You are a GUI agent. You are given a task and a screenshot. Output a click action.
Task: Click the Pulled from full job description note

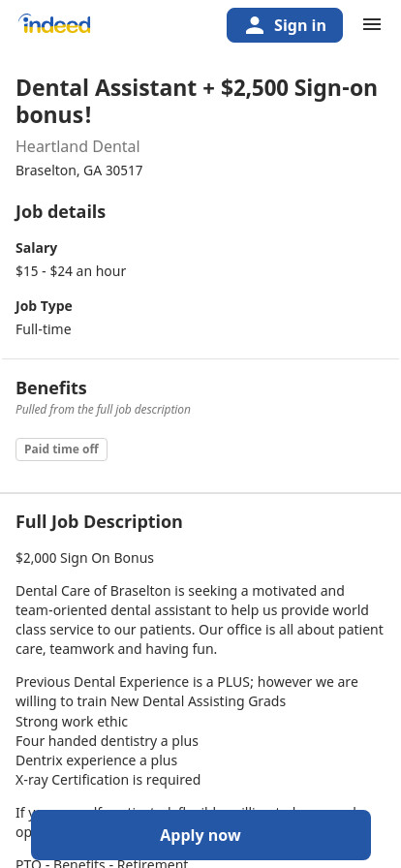pos(103,410)
